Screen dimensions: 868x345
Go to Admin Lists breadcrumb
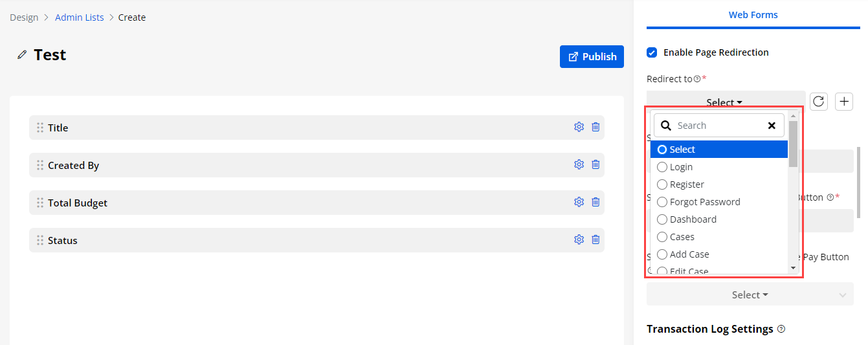click(x=79, y=17)
